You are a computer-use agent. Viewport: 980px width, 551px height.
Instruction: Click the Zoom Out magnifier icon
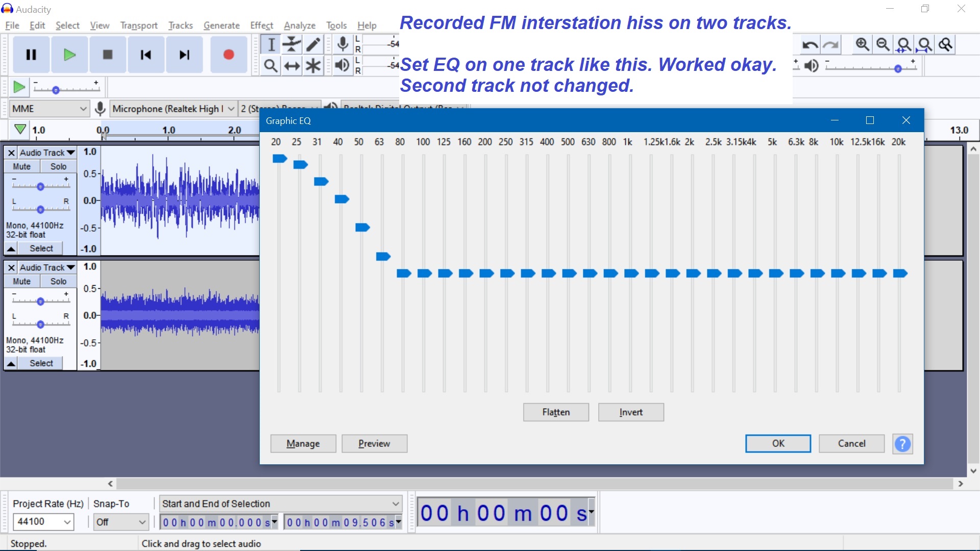coord(883,45)
